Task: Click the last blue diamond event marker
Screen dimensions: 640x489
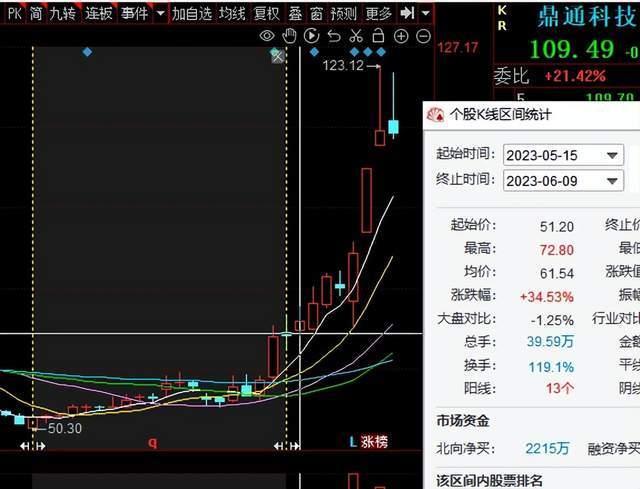Action: coord(381,52)
